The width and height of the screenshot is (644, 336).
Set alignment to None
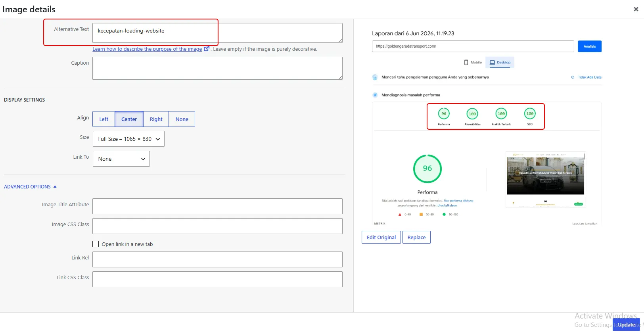[182, 119]
